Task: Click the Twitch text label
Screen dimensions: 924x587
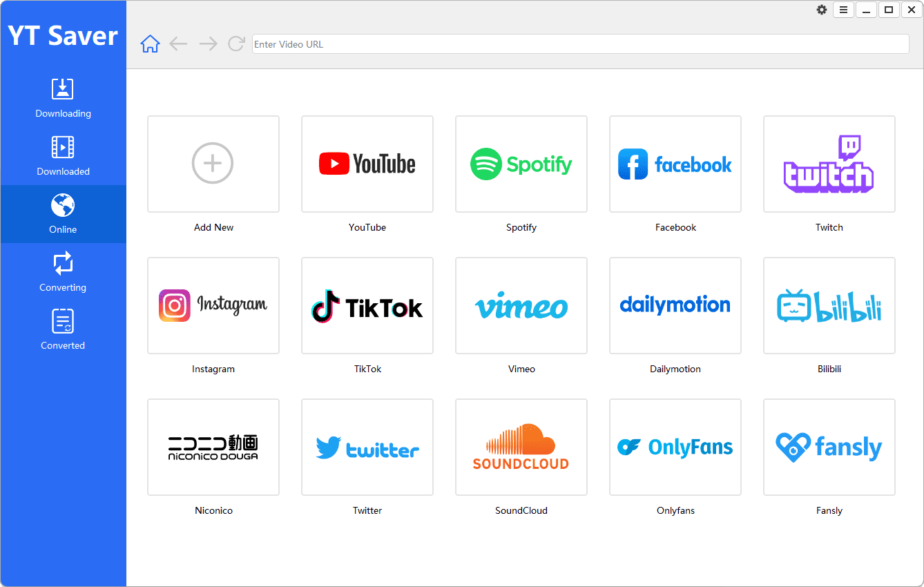Action: click(x=829, y=227)
